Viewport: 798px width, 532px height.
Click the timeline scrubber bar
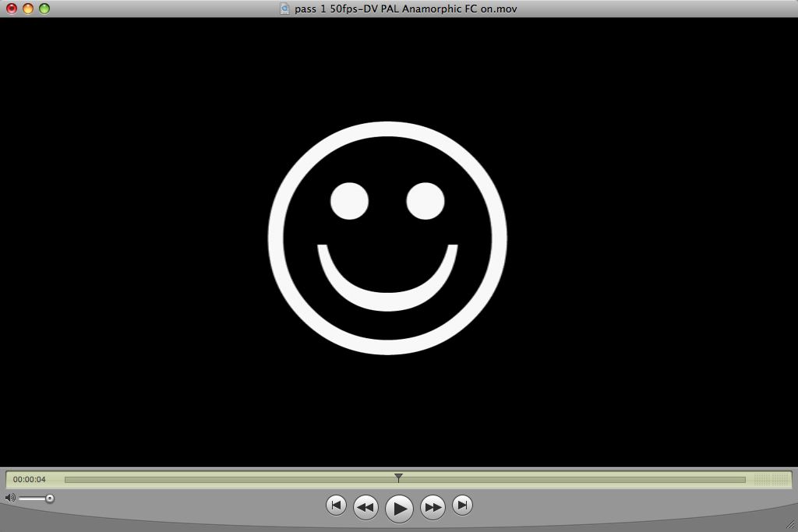click(405, 480)
